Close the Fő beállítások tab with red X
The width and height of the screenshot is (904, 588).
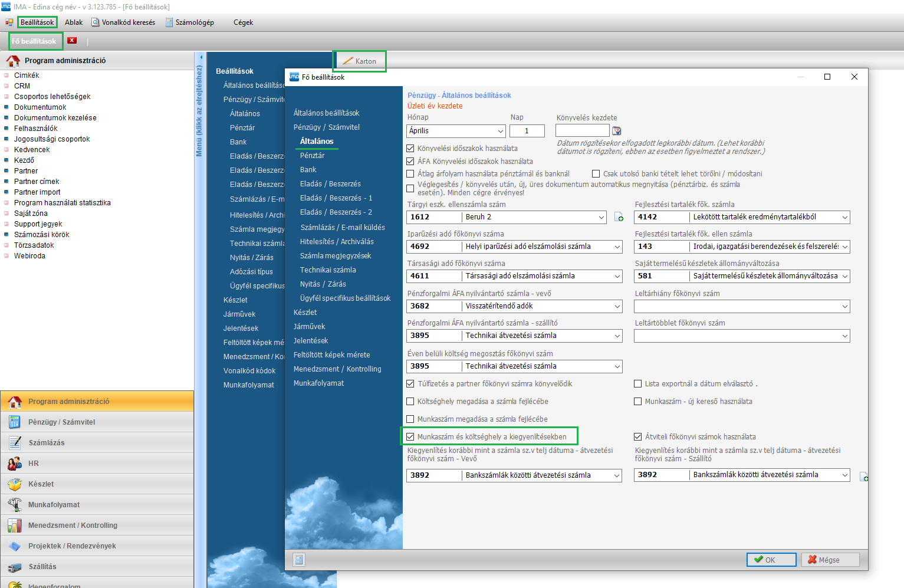click(x=72, y=41)
